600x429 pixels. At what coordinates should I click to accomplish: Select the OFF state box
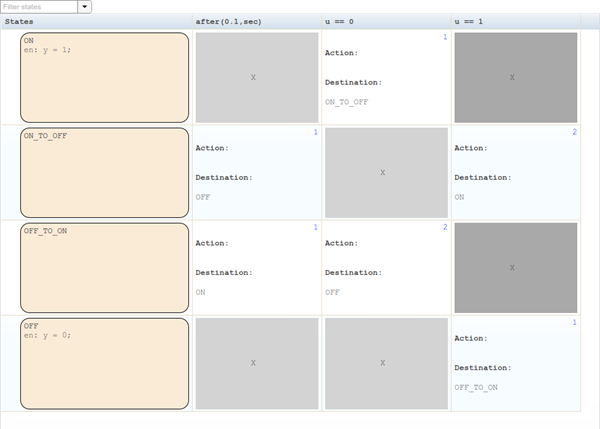pyautogui.click(x=104, y=363)
